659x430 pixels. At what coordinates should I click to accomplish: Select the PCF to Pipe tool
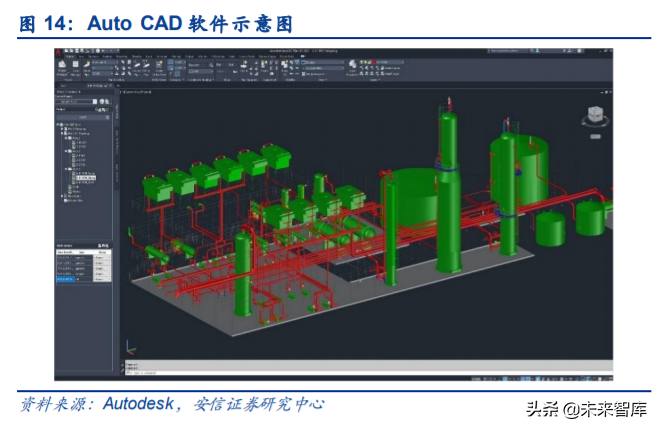tap(146, 69)
